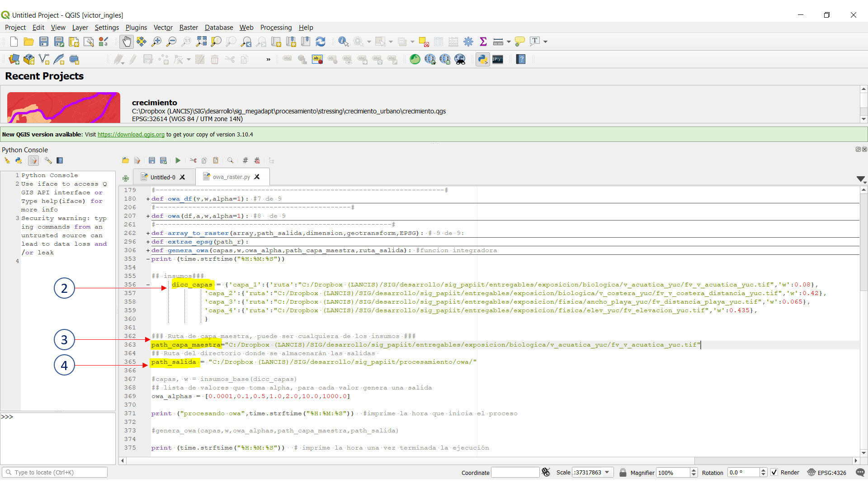Toggle the Python Console toolbar button
Screen dimensions: 868x488
point(483,59)
